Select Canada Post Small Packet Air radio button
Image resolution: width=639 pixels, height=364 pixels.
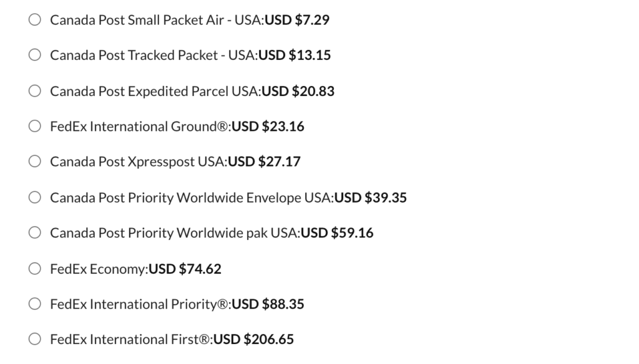click(x=35, y=20)
